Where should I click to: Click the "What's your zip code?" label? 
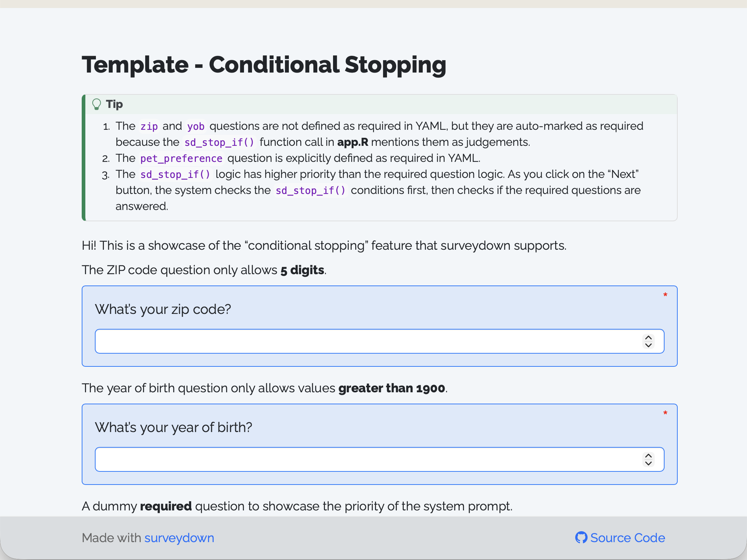coord(163,309)
